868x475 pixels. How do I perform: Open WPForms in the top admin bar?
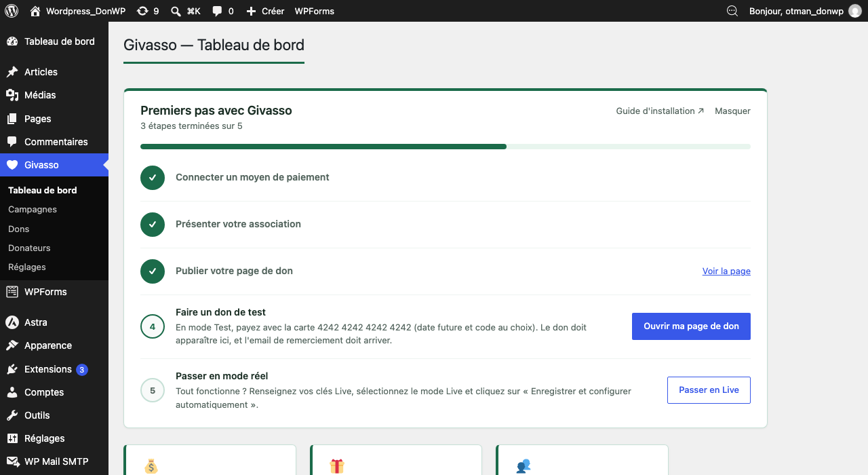pyautogui.click(x=315, y=11)
